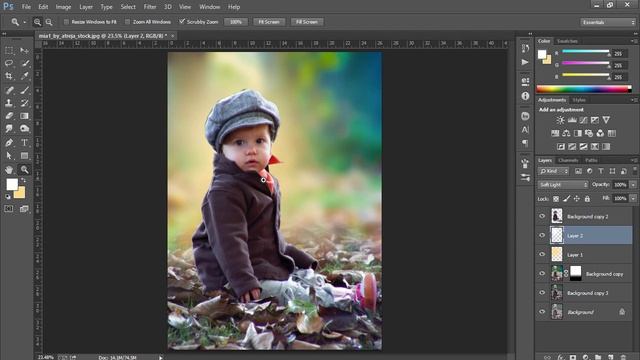Hide the Background copy layer
640x360 pixels.
click(542, 273)
